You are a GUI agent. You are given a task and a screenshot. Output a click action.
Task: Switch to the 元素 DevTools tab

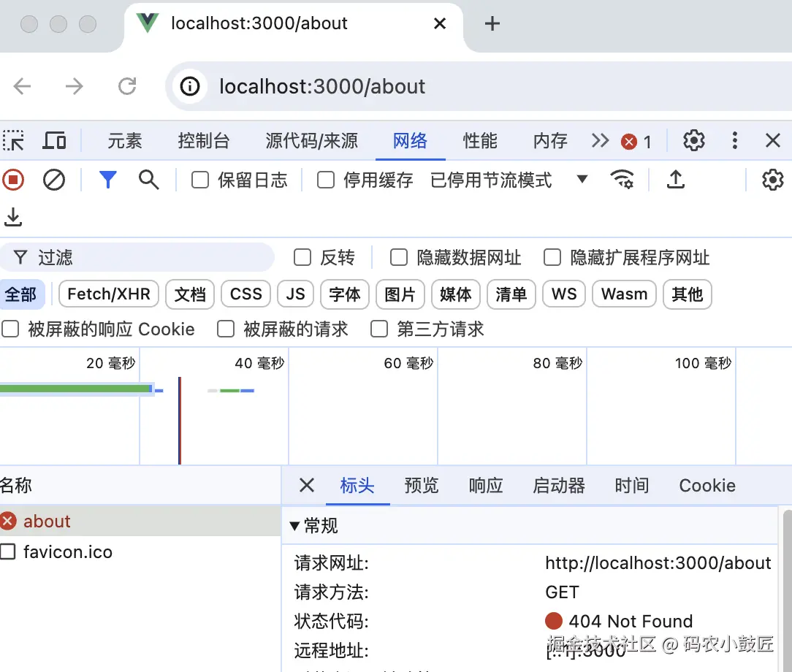(x=125, y=140)
